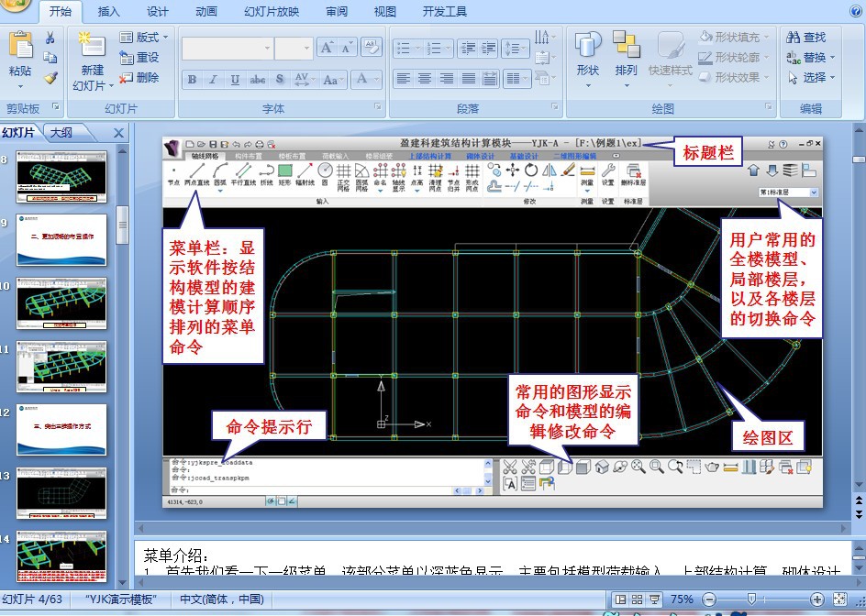The image size is (866, 616).
Task: Toggle Italic formatting
Action: point(213,80)
